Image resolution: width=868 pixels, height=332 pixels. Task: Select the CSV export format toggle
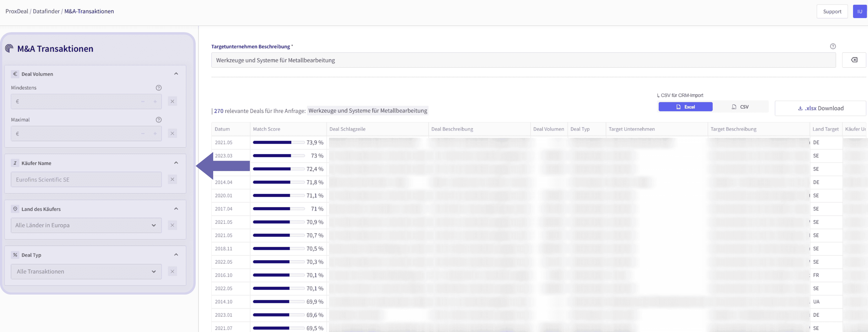[x=740, y=107]
